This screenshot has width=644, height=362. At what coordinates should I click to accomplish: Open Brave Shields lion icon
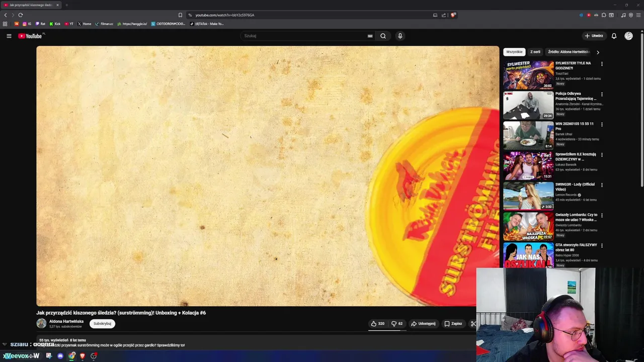[453, 15]
